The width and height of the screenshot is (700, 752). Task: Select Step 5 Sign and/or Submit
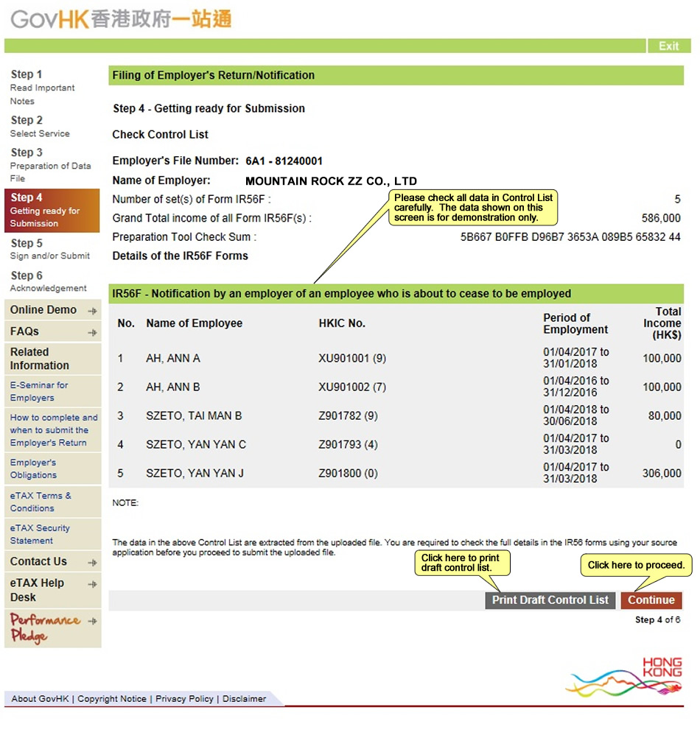[50, 249]
